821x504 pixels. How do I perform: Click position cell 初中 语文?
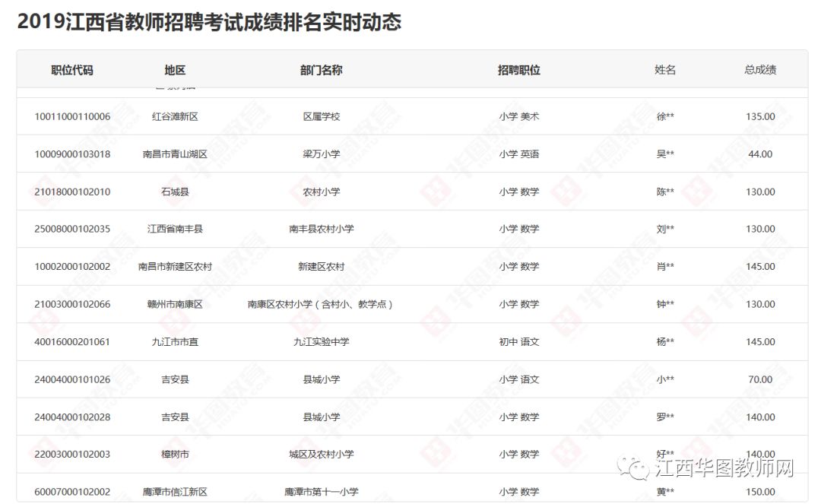519,342
